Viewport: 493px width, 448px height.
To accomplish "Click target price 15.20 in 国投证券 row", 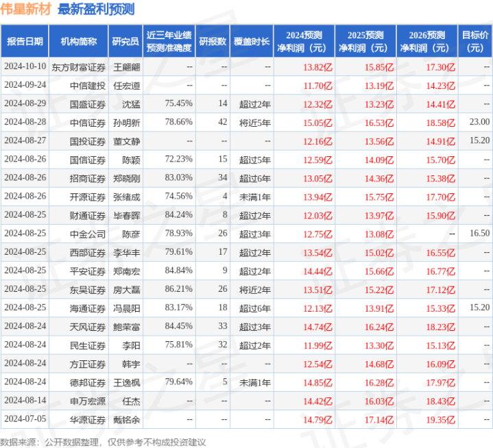I will (x=479, y=140).
